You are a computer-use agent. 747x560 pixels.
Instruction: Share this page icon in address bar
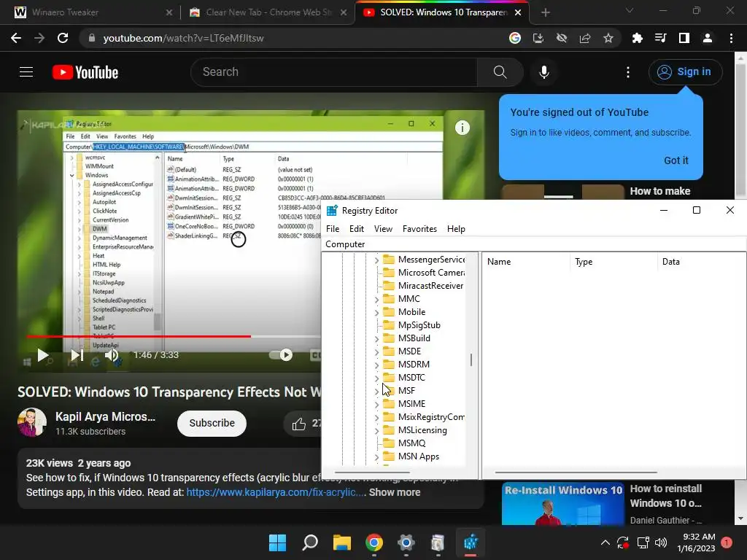tap(584, 38)
